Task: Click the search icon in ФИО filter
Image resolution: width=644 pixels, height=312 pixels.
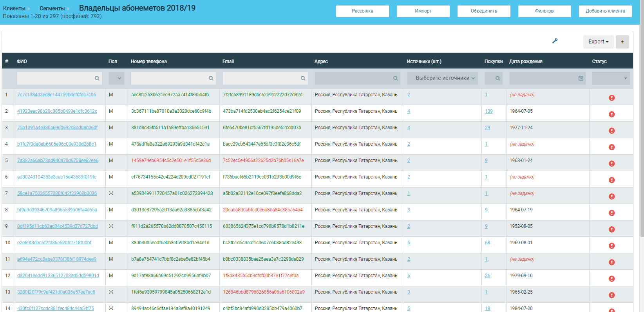Action: (97, 78)
